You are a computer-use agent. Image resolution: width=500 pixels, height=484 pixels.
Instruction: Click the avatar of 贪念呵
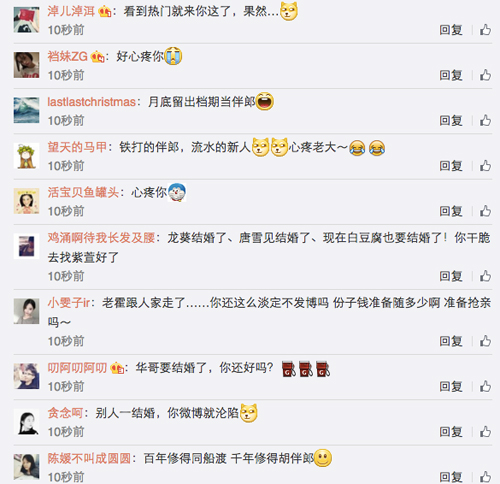(x=26, y=422)
